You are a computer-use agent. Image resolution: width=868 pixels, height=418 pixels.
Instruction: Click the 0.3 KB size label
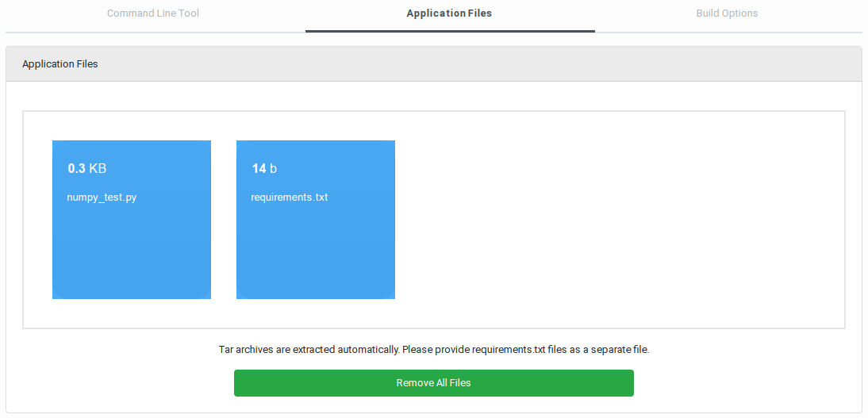(x=87, y=169)
